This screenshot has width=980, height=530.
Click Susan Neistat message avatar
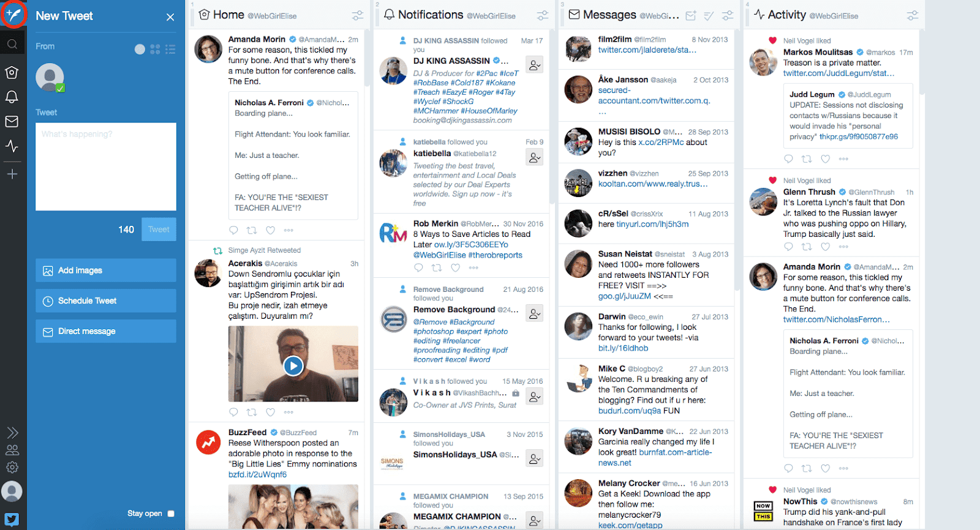coord(578,264)
